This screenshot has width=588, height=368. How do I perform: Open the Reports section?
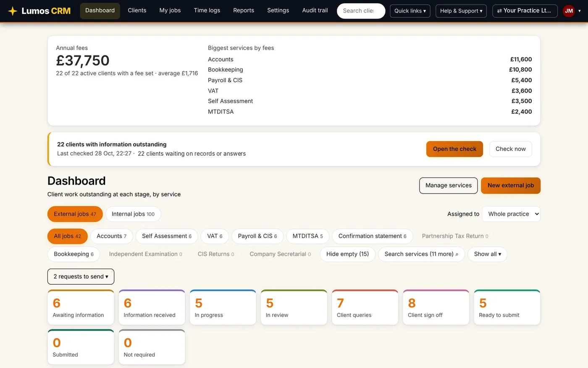tap(244, 11)
